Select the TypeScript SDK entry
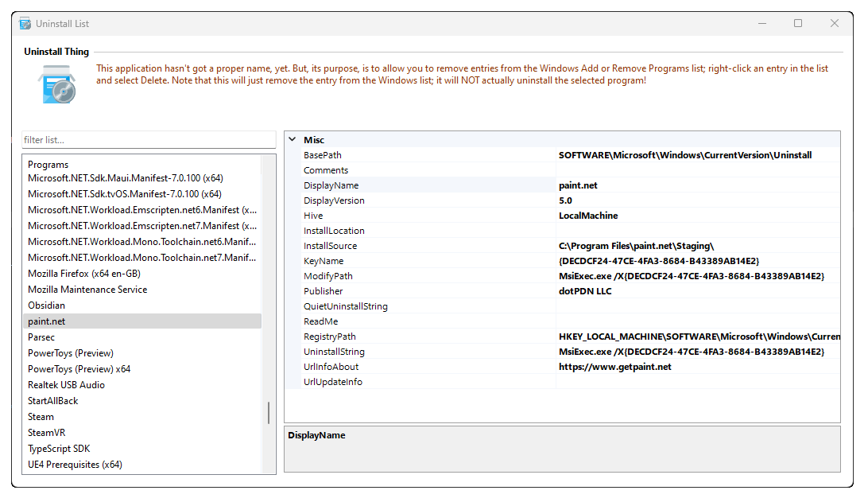This screenshot has height=502, width=868. pos(59,449)
